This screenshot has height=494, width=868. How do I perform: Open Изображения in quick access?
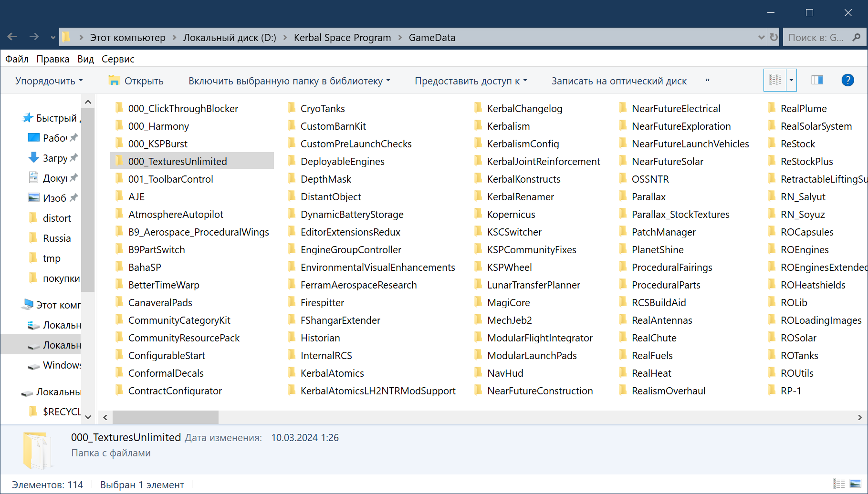pos(54,198)
